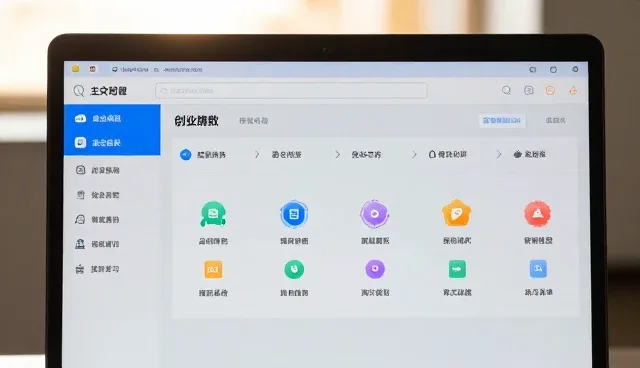Click the gray text link at far right of title row
Viewport: 640px width, 368px height.
pos(556,120)
